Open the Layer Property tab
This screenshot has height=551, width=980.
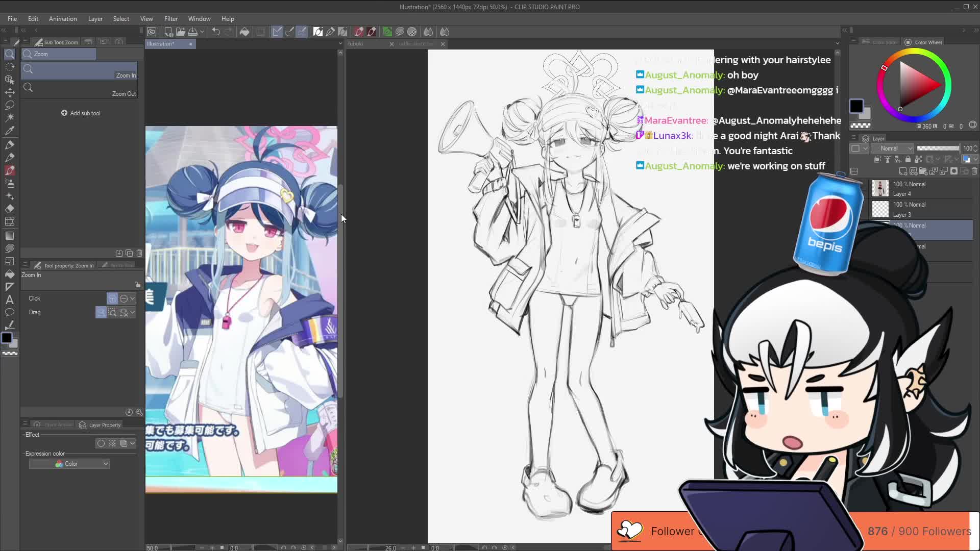tap(101, 425)
